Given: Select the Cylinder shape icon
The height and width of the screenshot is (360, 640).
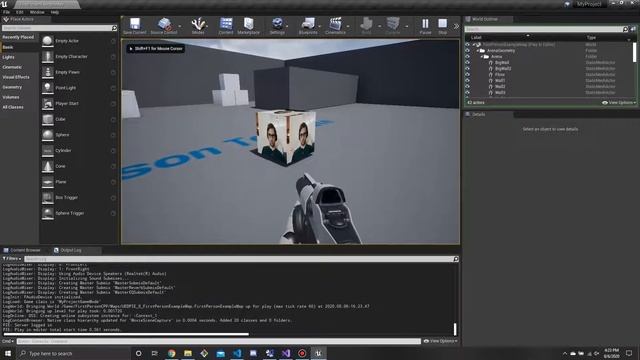Looking at the screenshot, I should [48, 150].
